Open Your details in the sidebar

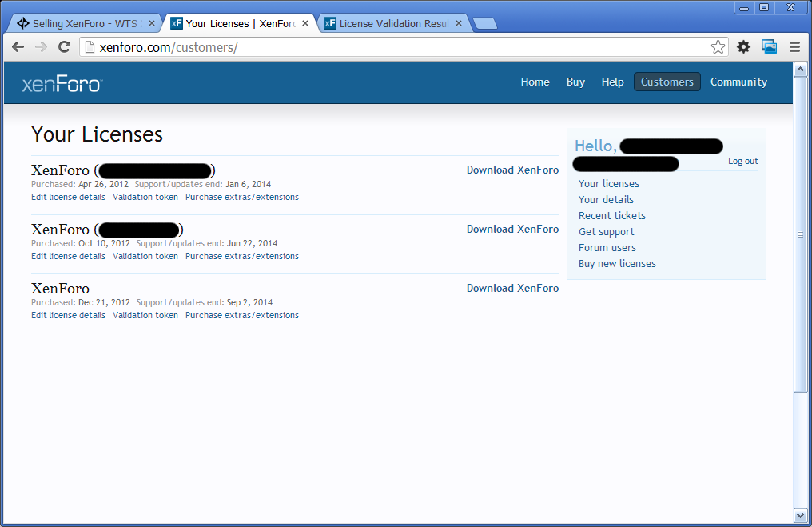click(x=606, y=199)
